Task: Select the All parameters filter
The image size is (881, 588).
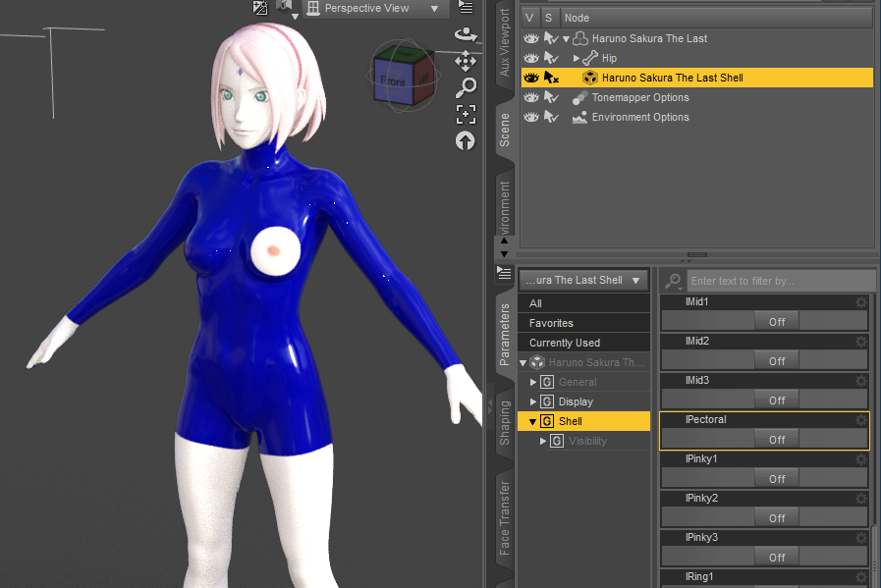Action: [x=583, y=303]
